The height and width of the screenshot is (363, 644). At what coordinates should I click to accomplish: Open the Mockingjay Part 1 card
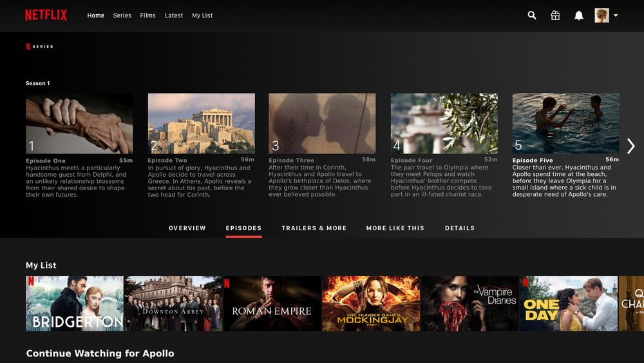[372, 304]
